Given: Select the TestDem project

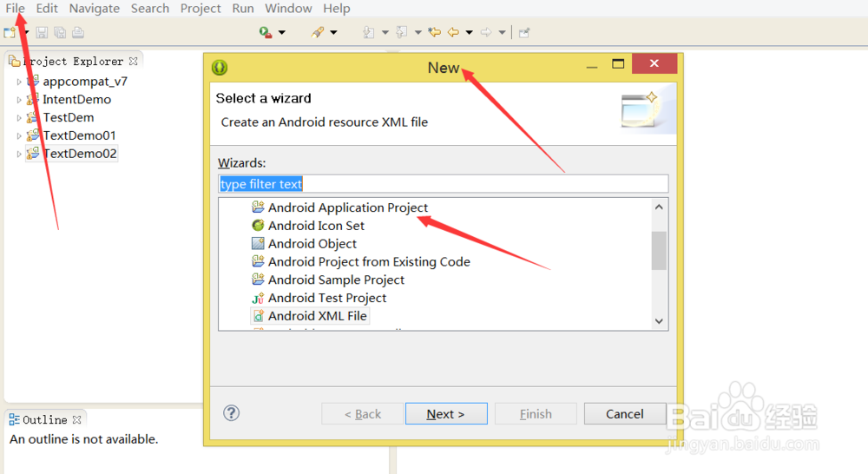Looking at the screenshot, I should [x=69, y=117].
